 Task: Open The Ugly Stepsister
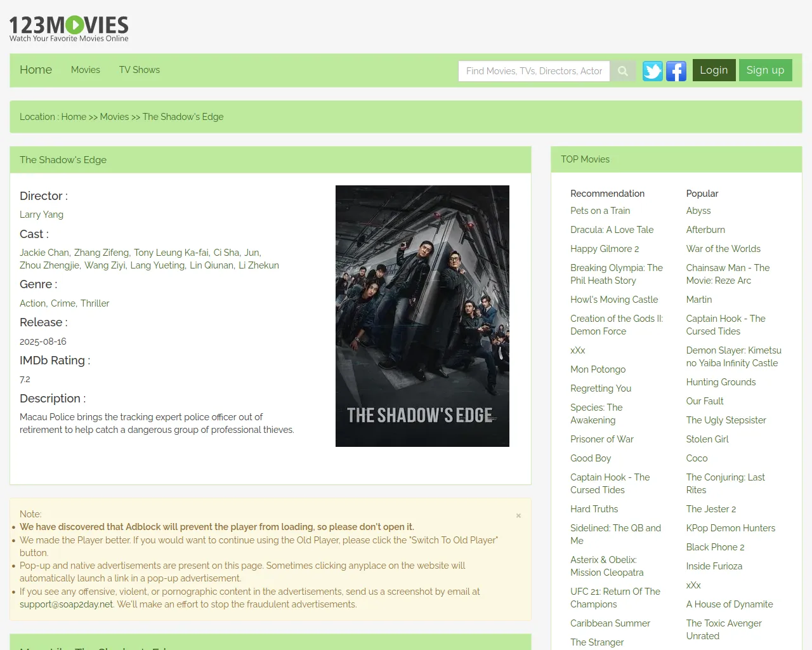pos(726,420)
